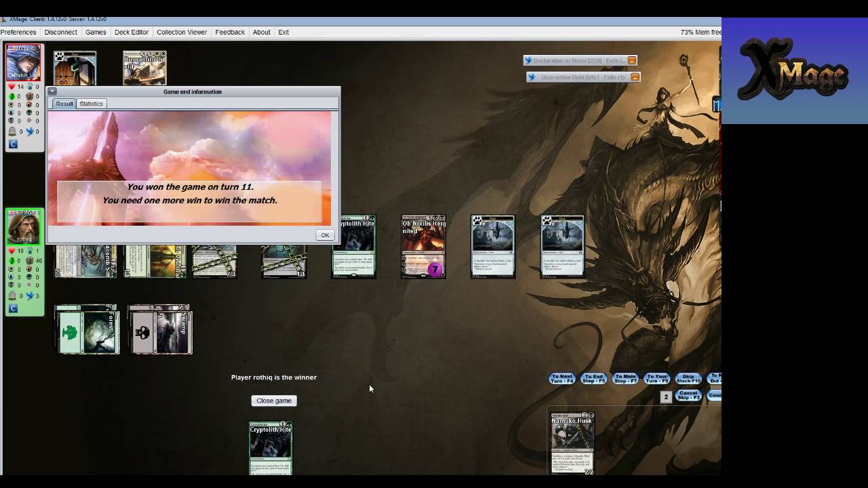Image resolution: width=868 pixels, height=488 pixels.
Task: Click Exit in the menu bar
Action: (283, 32)
